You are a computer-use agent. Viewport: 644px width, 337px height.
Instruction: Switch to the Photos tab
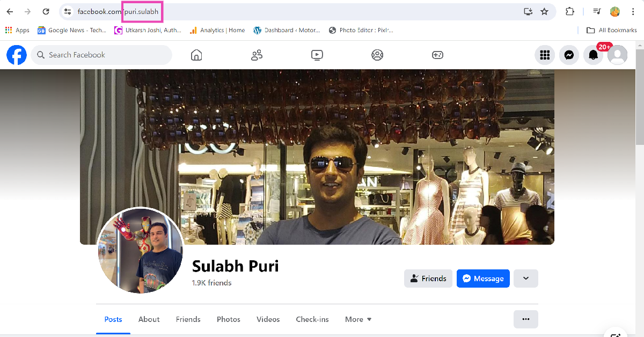(228, 319)
